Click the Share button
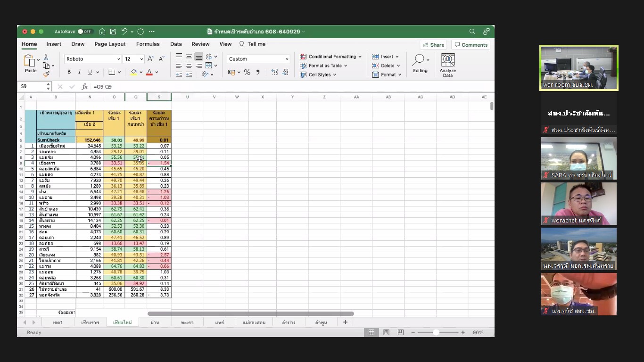The height and width of the screenshot is (362, 644). (x=433, y=45)
